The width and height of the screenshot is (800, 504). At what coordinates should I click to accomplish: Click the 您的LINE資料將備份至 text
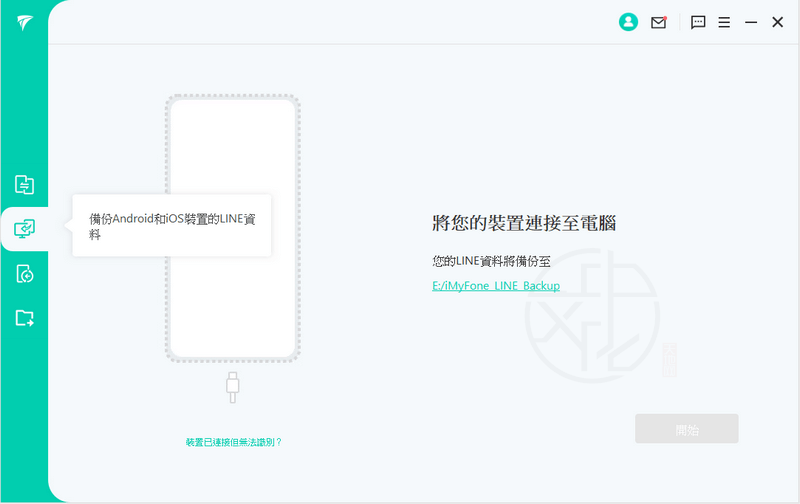click(x=491, y=261)
